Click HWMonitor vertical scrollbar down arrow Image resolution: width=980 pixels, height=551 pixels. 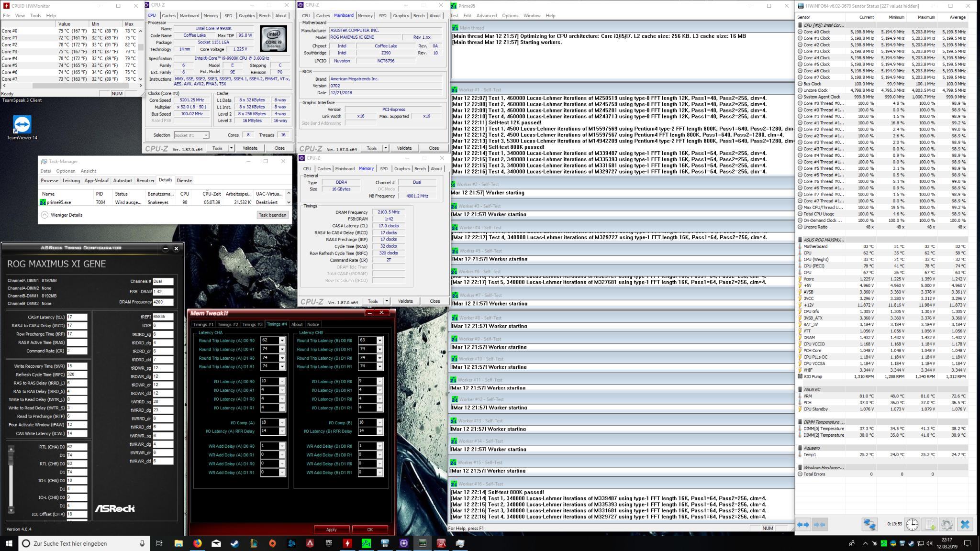coord(141,79)
